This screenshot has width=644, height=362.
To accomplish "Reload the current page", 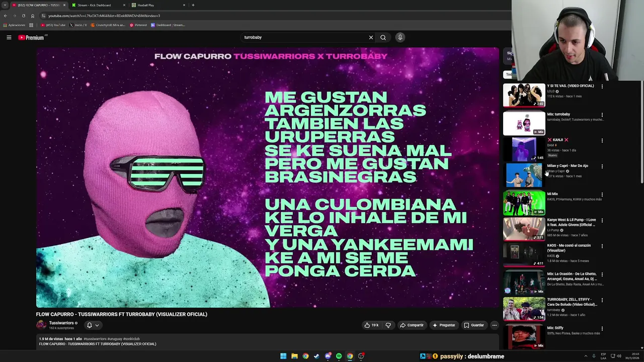I will (23, 16).
